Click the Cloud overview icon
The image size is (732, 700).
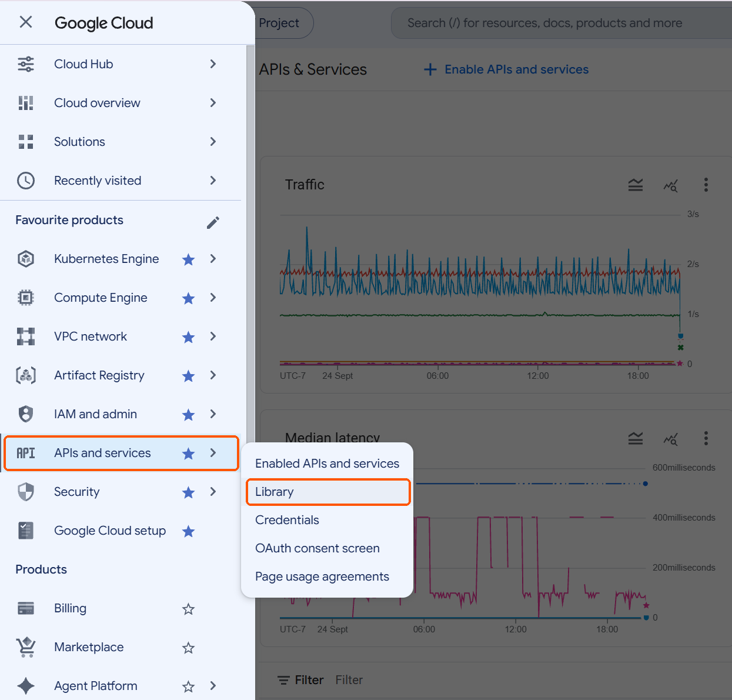[x=26, y=103]
